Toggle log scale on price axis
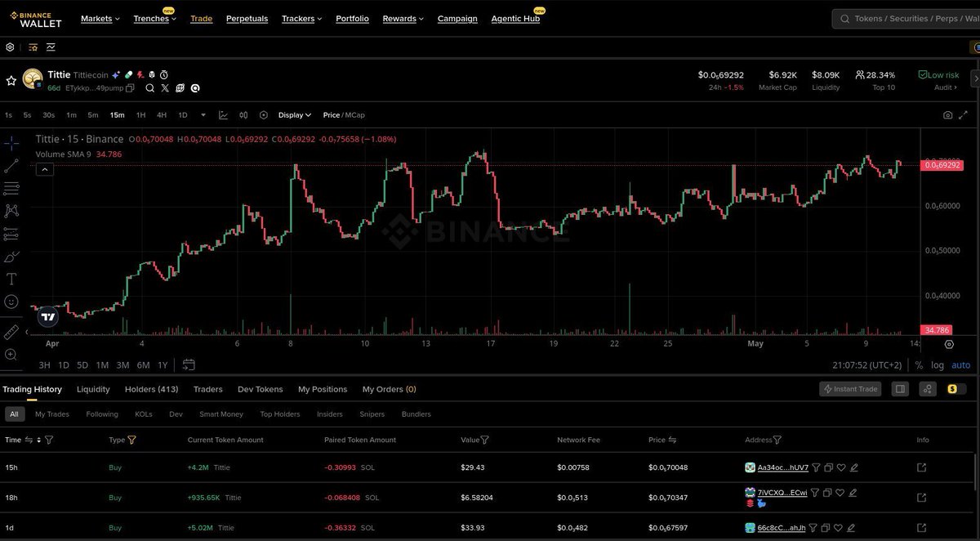 [x=938, y=365]
